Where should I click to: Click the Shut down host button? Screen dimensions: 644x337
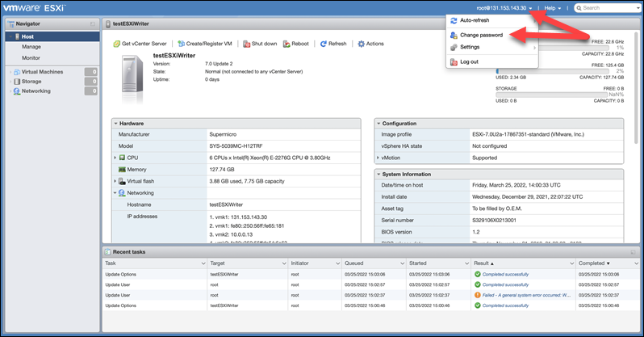260,44
